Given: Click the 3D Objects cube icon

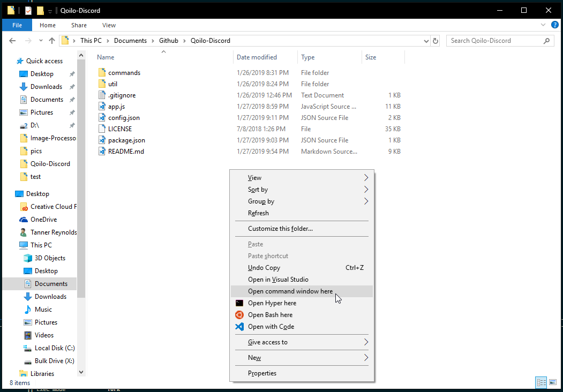Looking at the screenshot, I should (x=28, y=258).
